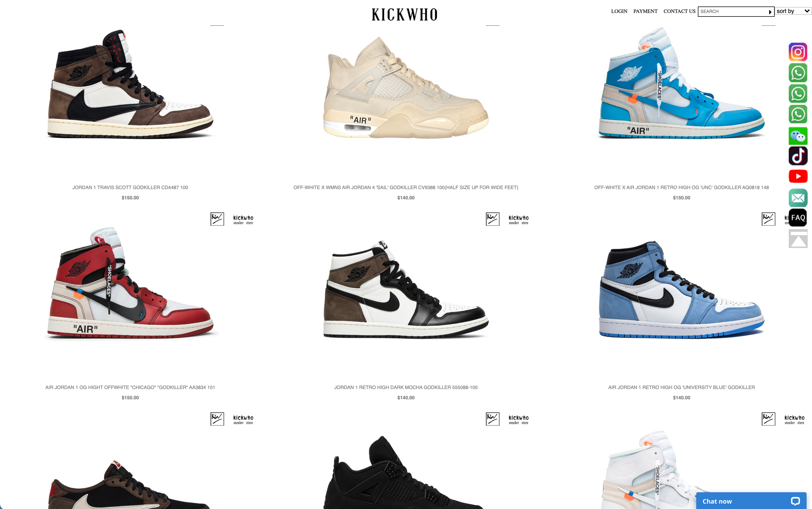Focus the SEARCH input field
The image size is (812, 509).
point(733,11)
